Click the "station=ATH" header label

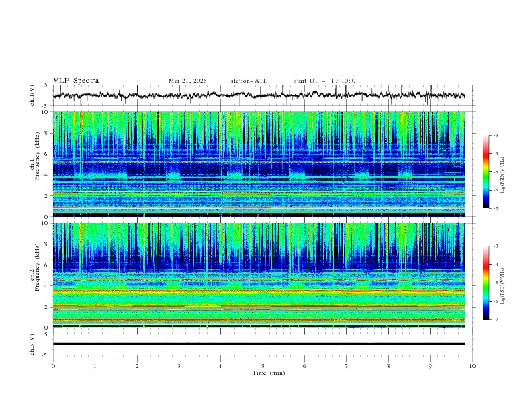(x=249, y=81)
